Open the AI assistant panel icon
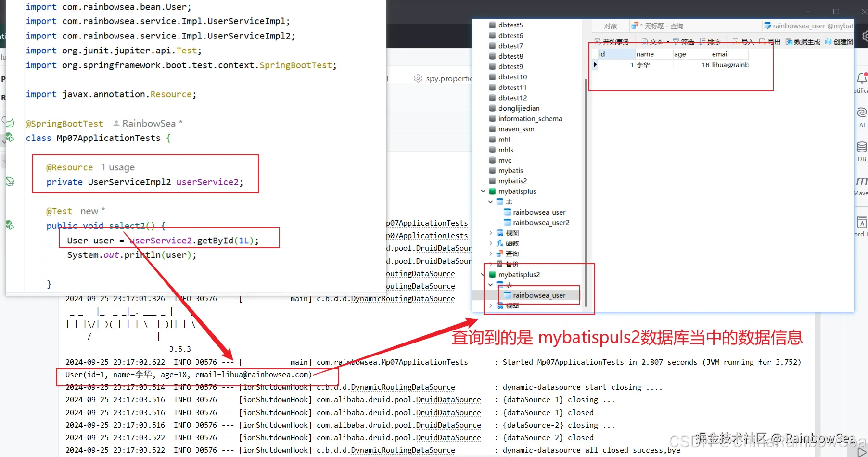Image resolution: width=868 pixels, height=457 pixels. tap(862, 113)
